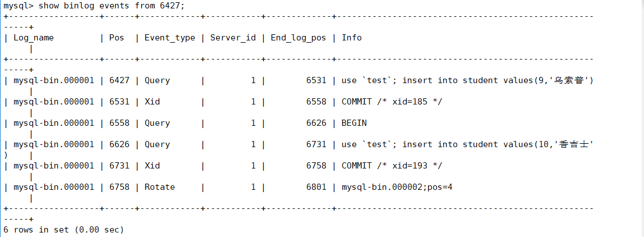Image resolution: width=644 pixels, height=237 pixels.
Task: Click the Rotate event type cell
Action: click(x=160, y=187)
